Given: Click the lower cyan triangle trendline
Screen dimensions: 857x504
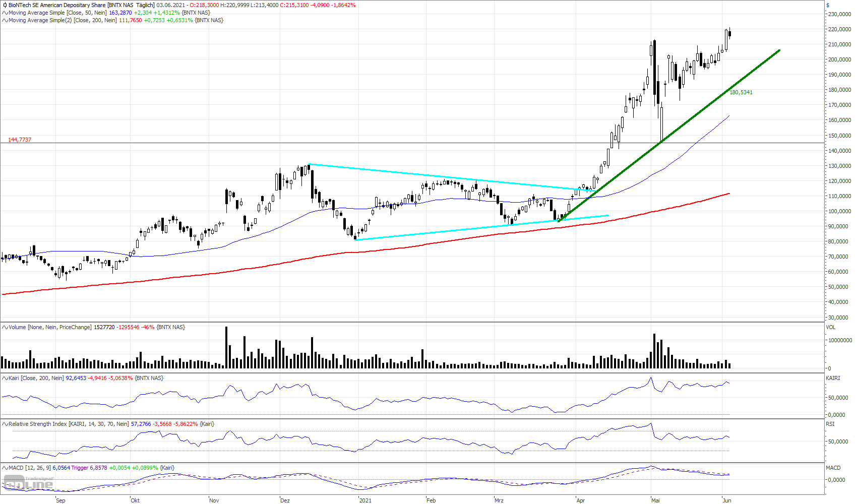Looking at the screenshot, I should pos(481,228).
